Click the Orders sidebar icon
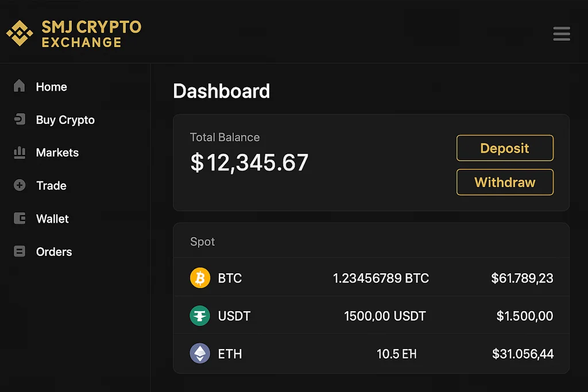The height and width of the screenshot is (392, 588). coord(20,251)
